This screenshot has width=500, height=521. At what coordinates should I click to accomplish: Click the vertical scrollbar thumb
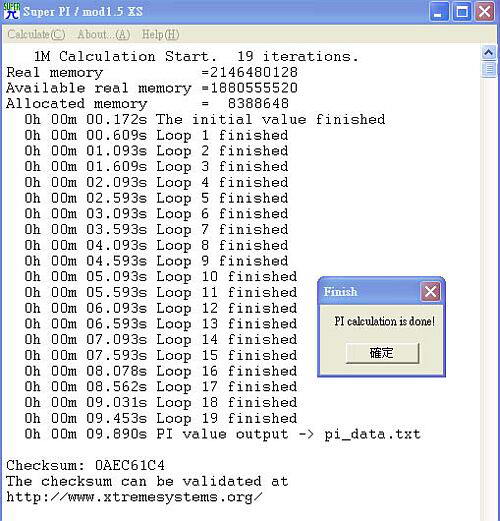(x=489, y=69)
